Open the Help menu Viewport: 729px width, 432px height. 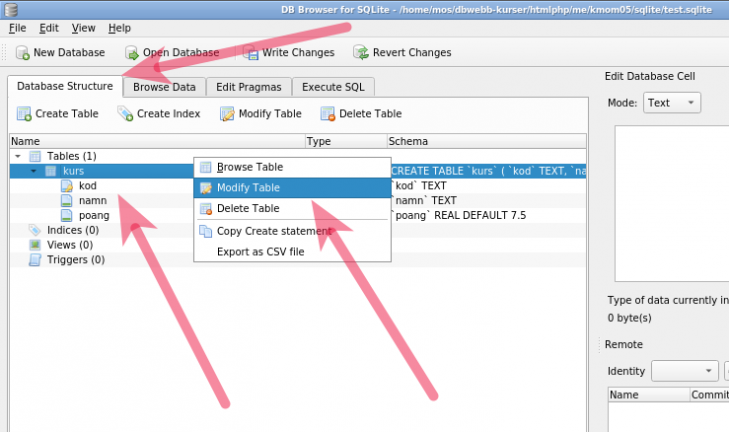119,28
